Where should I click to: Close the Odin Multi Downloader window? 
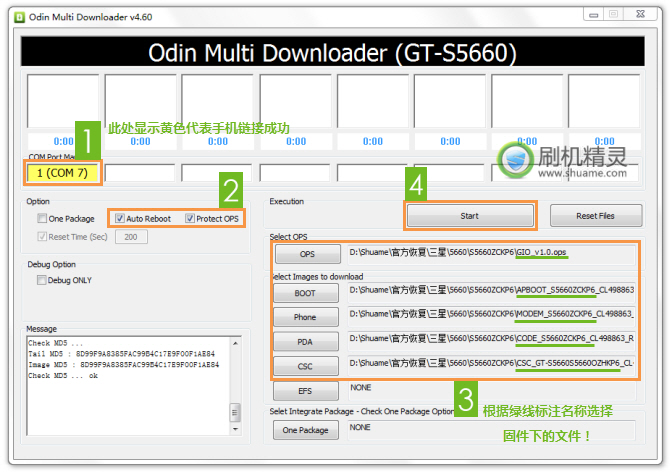[x=640, y=15]
